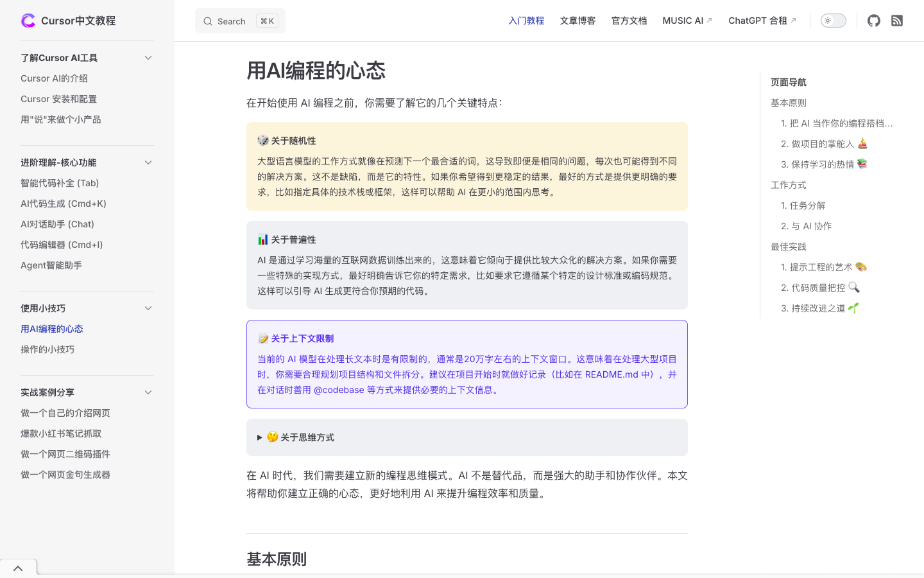This screenshot has width=924, height=578.
Task: Select the 入门教程 navigation tab
Action: coord(526,21)
